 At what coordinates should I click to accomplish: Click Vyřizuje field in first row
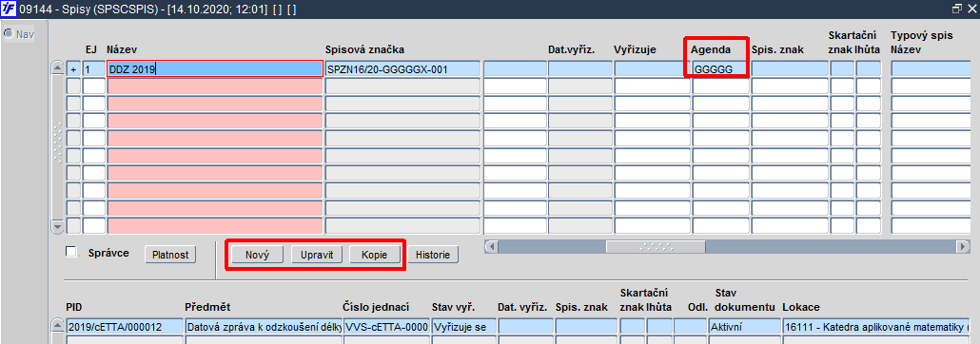653,69
